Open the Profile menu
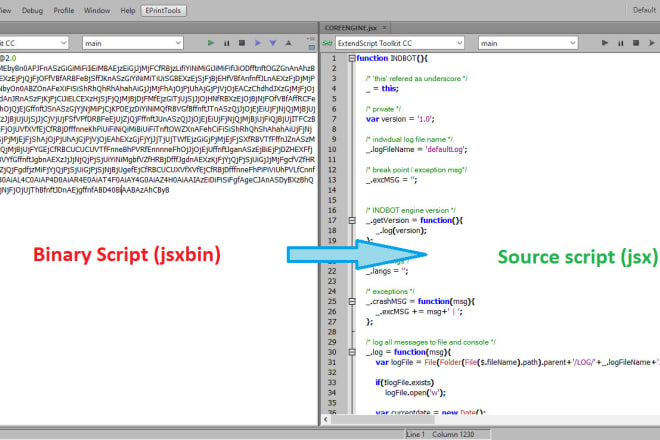Viewport: 660px width, 440px height. [x=64, y=11]
